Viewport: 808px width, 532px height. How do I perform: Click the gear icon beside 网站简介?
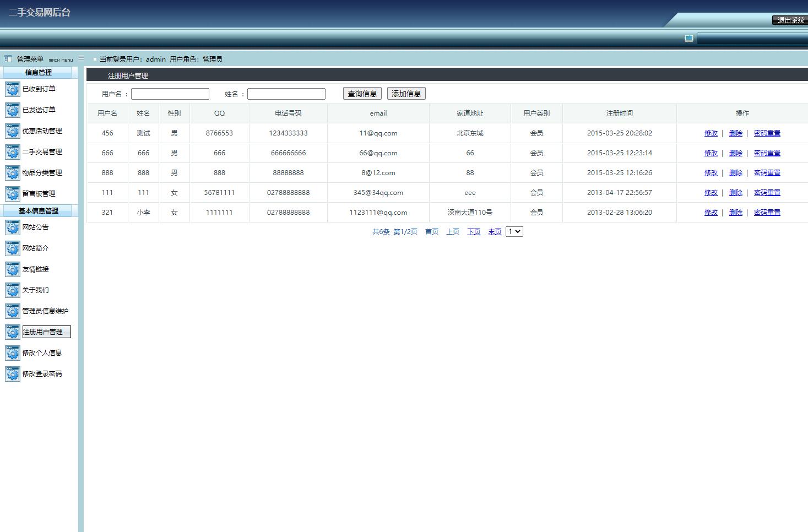click(12, 248)
